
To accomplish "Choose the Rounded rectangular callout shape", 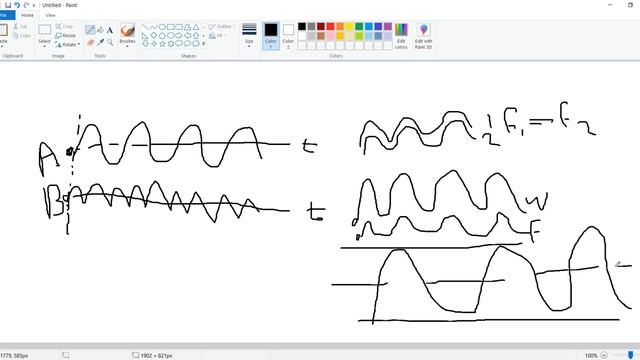I will click(179, 44).
